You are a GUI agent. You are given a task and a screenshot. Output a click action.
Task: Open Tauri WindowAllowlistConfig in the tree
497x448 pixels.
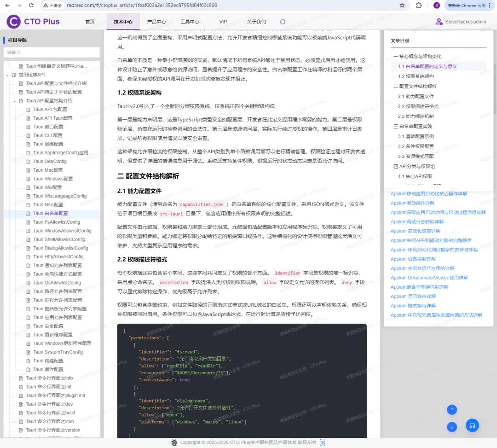(63, 231)
